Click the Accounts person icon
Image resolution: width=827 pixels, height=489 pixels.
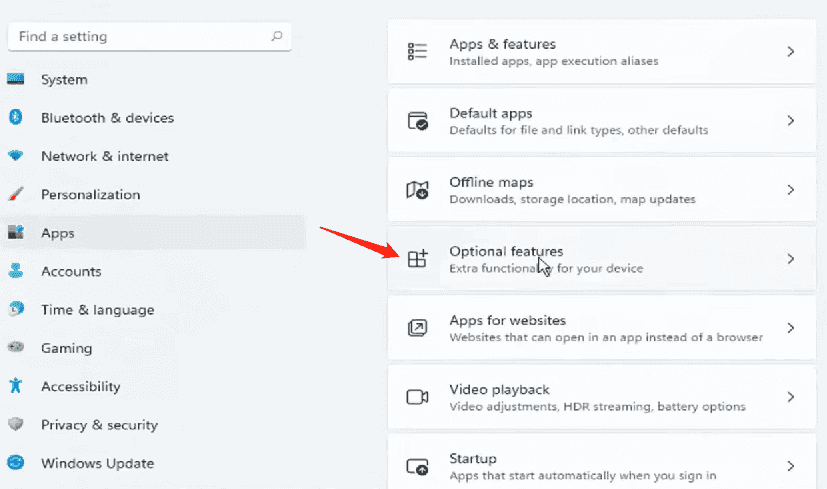click(16, 271)
